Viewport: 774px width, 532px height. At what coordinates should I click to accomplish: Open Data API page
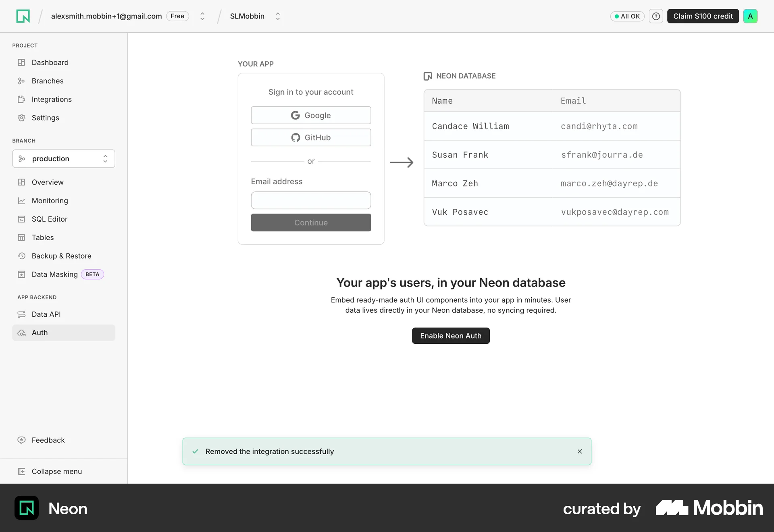[64, 314]
